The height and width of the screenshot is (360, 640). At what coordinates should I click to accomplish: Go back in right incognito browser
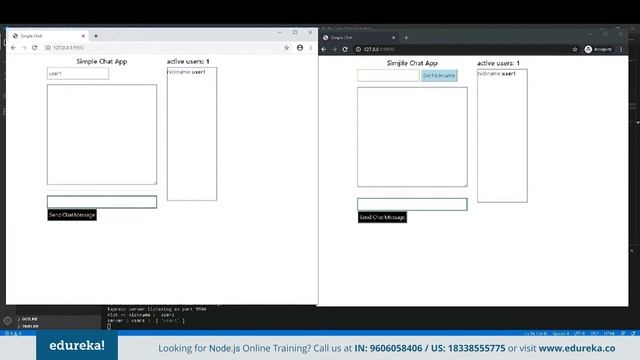(324, 49)
